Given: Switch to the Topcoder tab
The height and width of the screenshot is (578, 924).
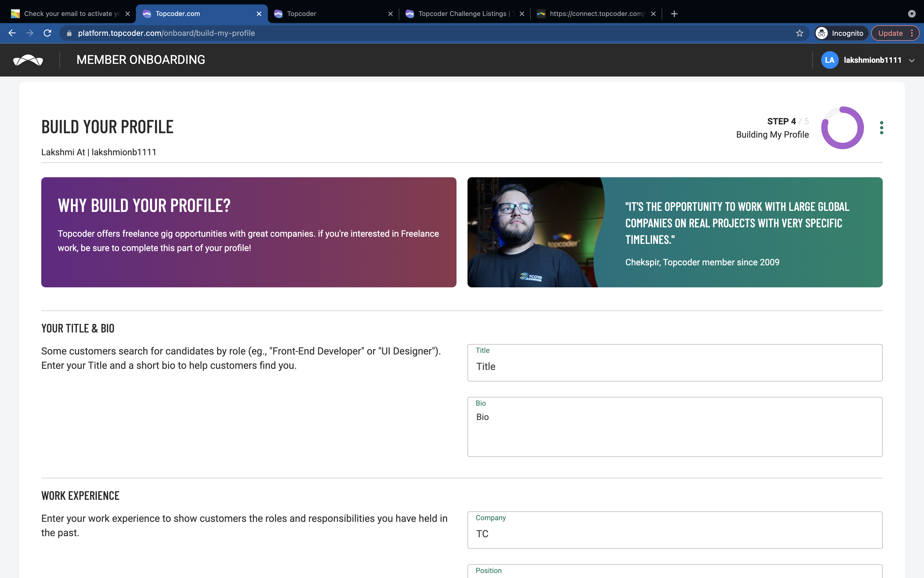Looking at the screenshot, I should pos(333,14).
